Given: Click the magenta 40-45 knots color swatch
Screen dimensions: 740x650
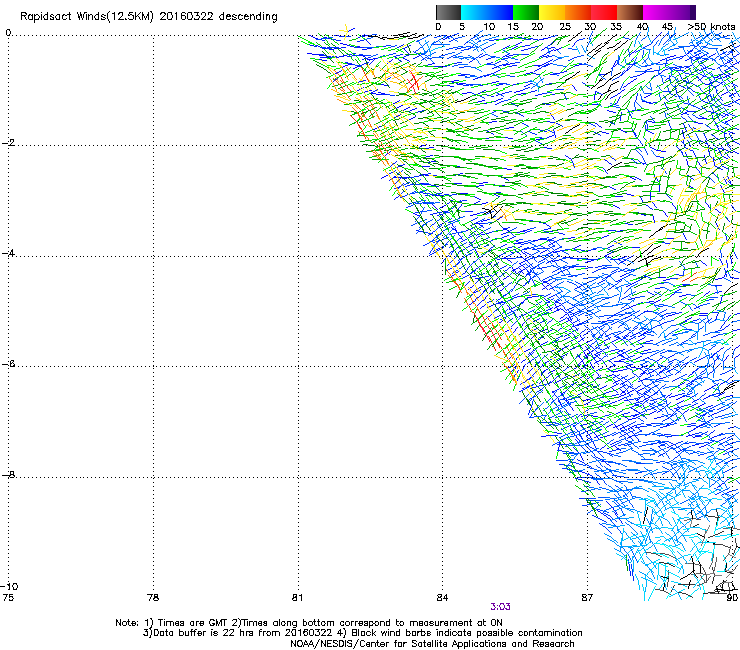Looking at the screenshot, I should pos(656,12).
